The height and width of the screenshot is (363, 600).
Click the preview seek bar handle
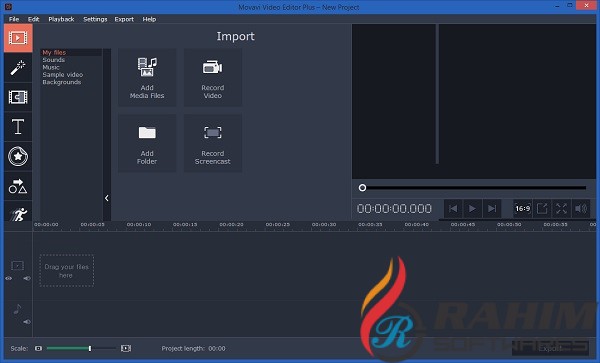362,188
